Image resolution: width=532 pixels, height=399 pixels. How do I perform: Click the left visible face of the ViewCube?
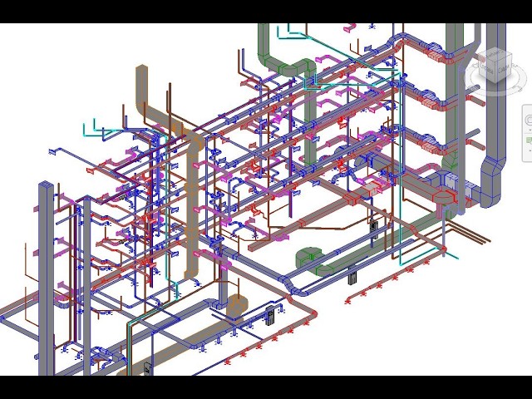click(486, 70)
